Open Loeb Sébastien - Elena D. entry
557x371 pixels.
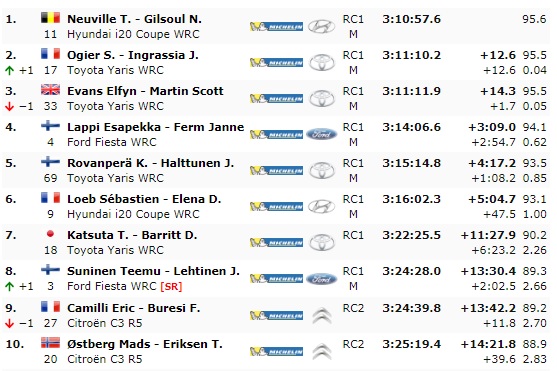click(144, 199)
